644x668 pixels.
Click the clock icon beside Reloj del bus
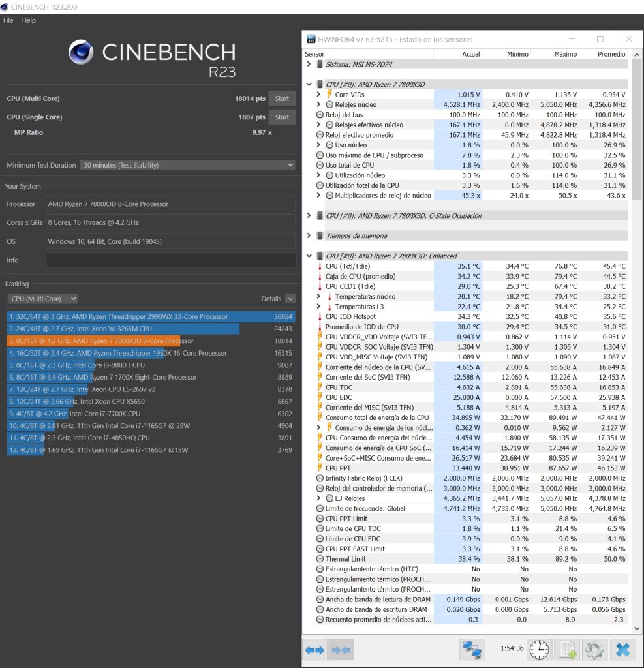pyautogui.click(x=320, y=115)
